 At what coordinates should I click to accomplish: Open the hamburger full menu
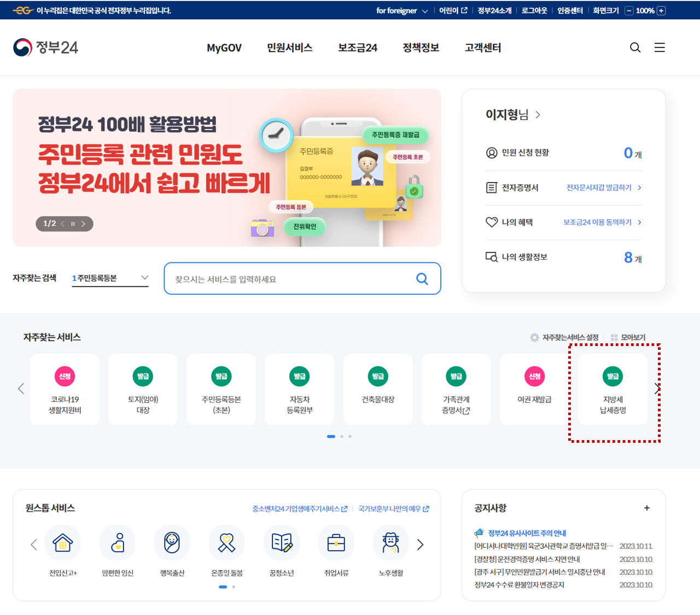pyautogui.click(x=660, y=48)
